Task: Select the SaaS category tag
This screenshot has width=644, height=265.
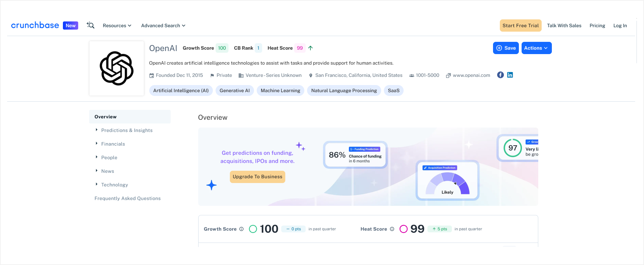Action: tap(394, 90)
